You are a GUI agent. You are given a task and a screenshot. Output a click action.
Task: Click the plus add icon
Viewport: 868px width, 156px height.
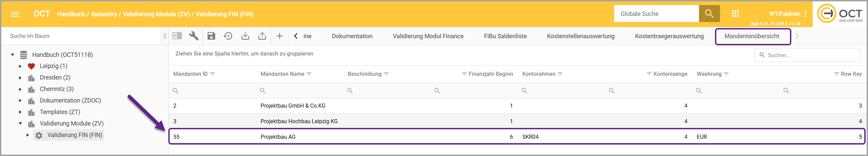[x=280, y=36]
